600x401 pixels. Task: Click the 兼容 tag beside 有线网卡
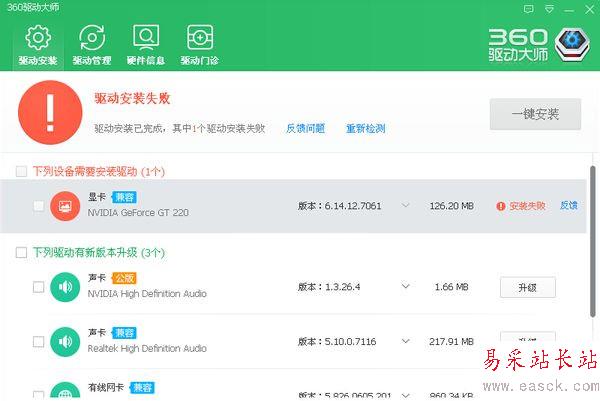tap(142, 388)
